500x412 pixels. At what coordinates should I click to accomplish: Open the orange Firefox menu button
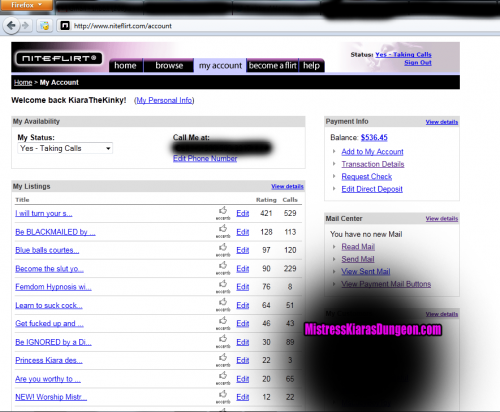tap(26, 5)
